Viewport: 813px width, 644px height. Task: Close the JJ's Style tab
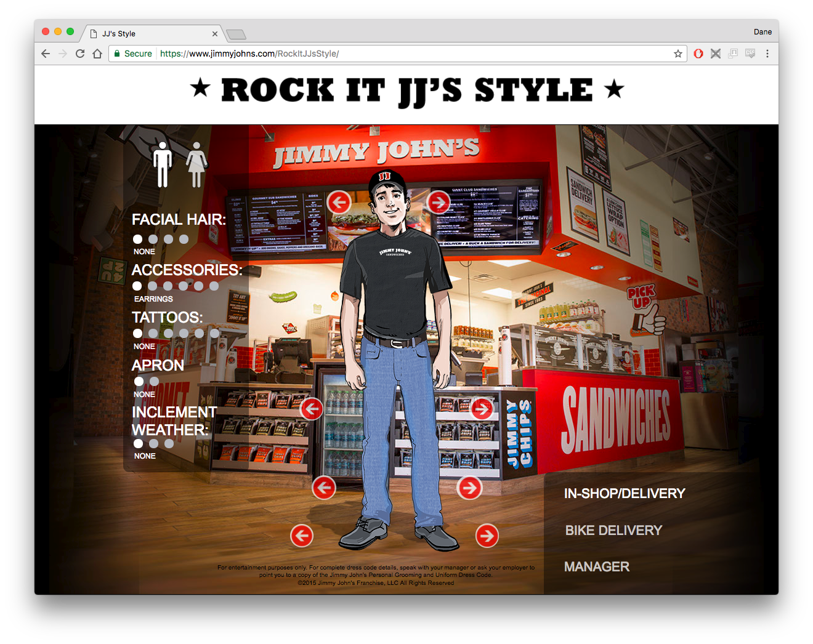tap(215, 34)
